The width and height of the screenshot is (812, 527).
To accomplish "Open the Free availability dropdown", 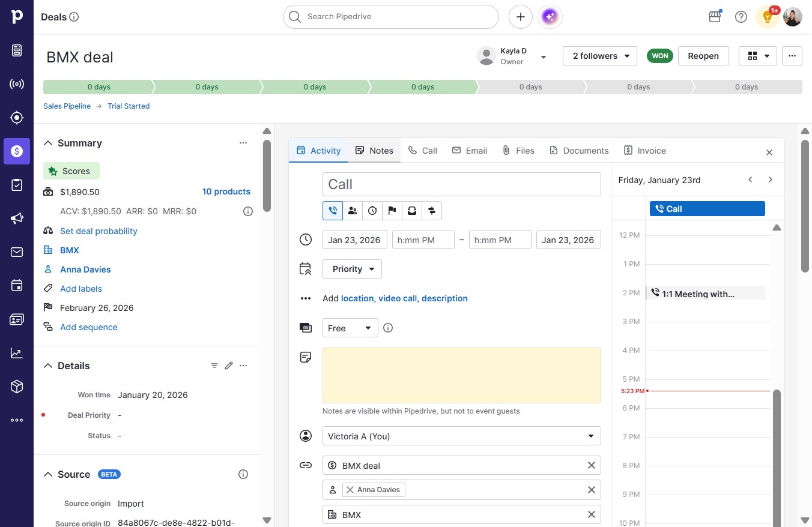I will tap(350, 328).
